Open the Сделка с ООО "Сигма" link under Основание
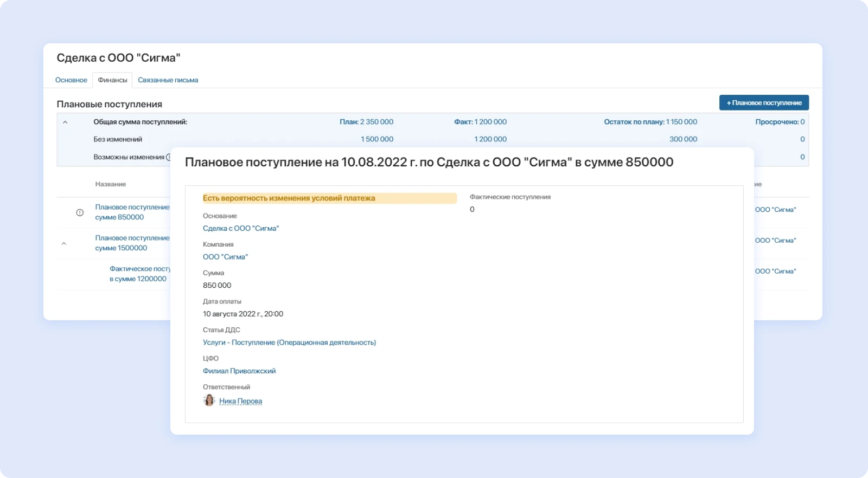868x478 pixels. tap(240, 229)
